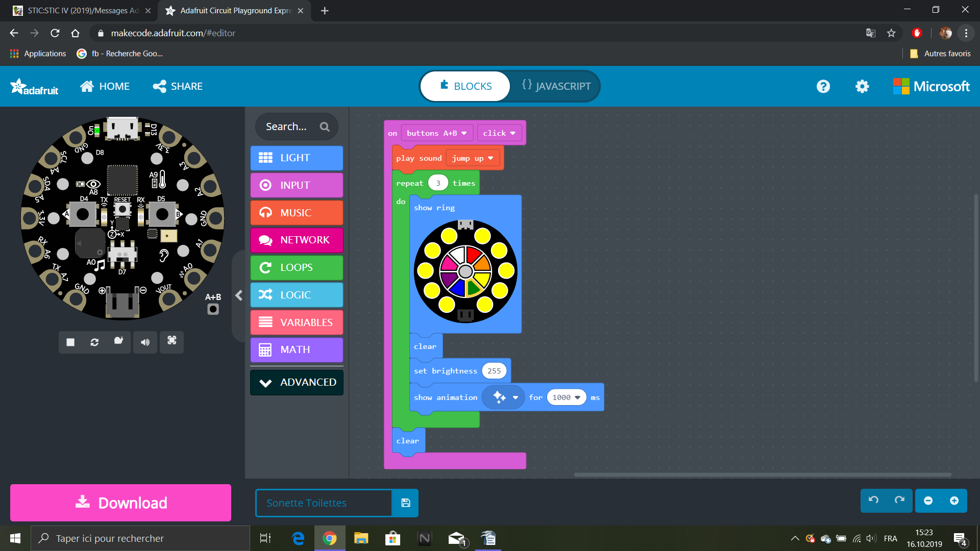Open the Loops block category

297,267
